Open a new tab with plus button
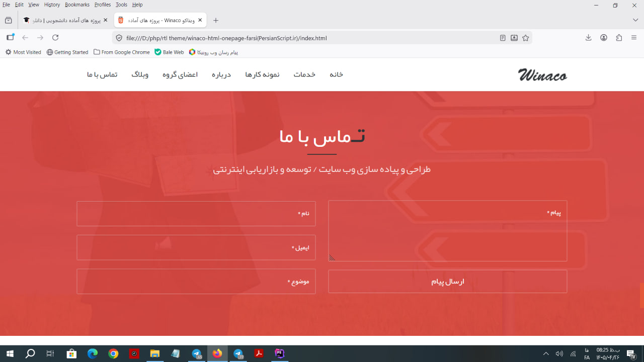This screenshot has height=362, width=644. pyautogui.click(x=216, y=20)
